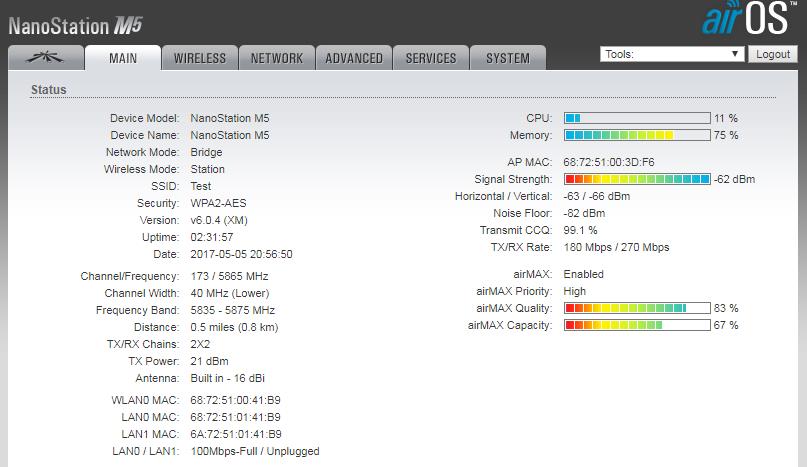The height and width of the screenshot is (467, 807).
Task: Click the Device Name value NanoStation M5
Action: pos(230,135)
